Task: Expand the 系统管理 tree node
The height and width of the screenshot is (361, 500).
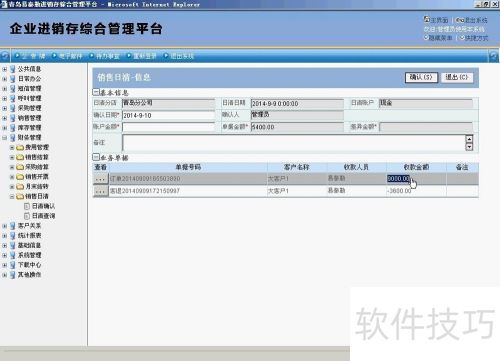Action: tap(5, 255)
